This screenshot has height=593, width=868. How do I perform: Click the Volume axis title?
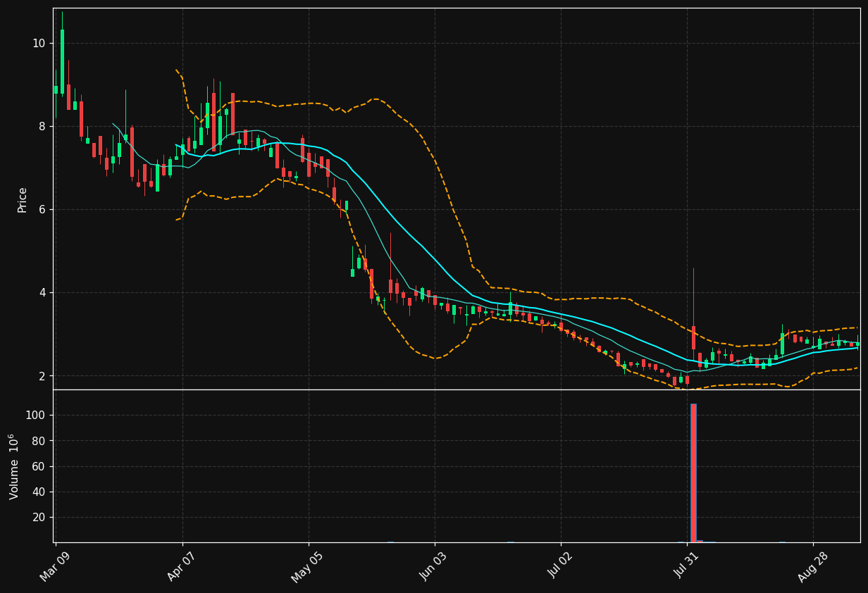pyautogui.click(x=14, y=466)
